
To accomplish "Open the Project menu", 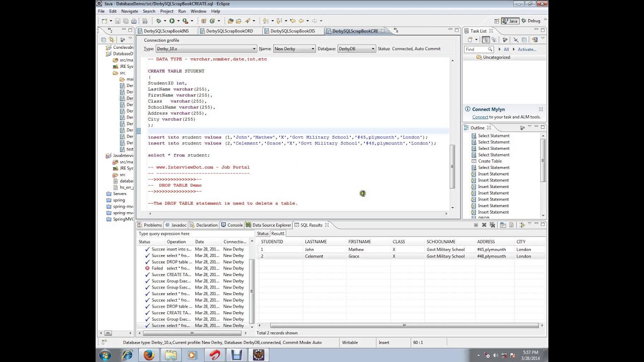I will (x=167, y=11).
